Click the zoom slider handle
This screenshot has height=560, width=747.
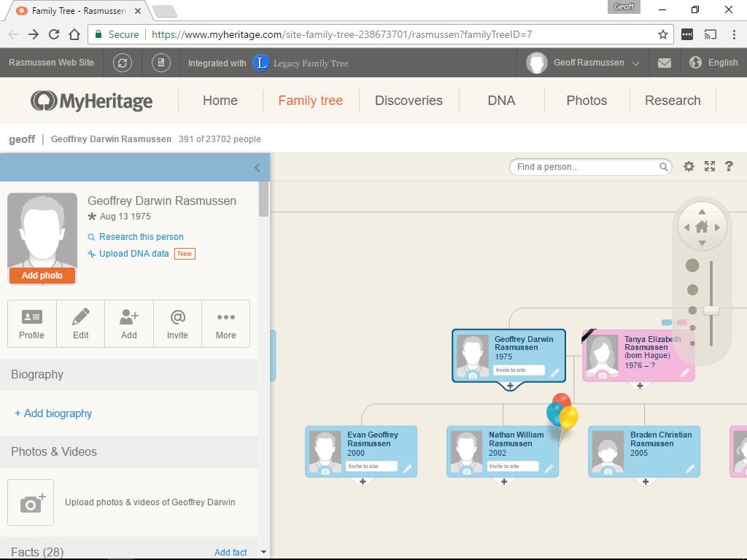[x=711, y=310]
